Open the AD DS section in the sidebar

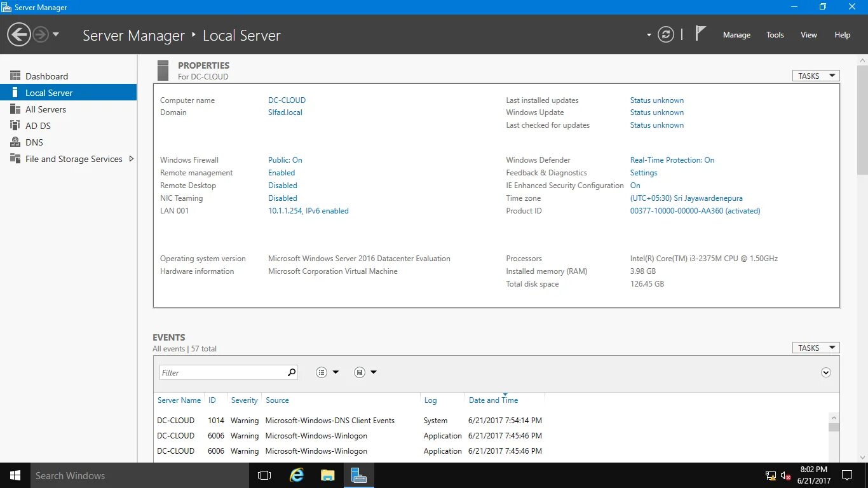(36, 125)
